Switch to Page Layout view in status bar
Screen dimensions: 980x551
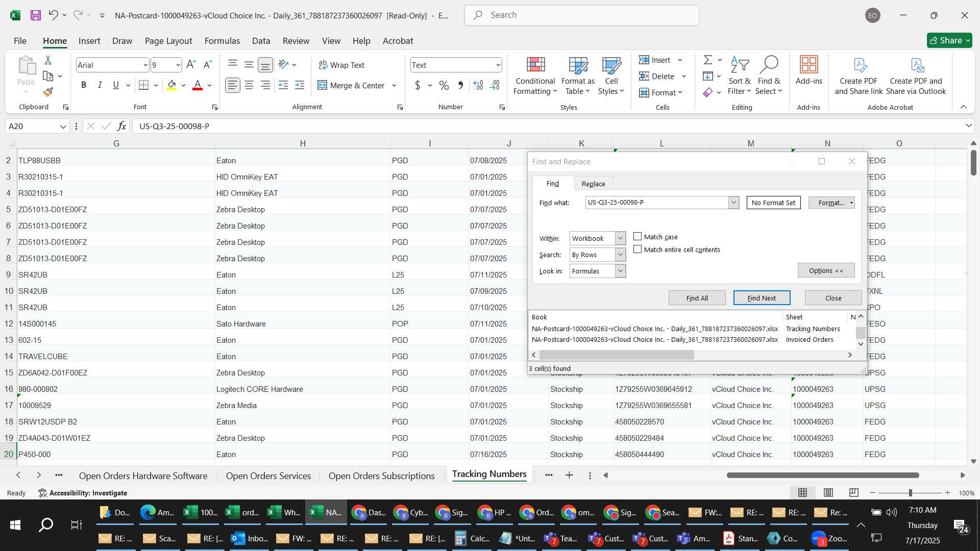(x=828, y=493)
